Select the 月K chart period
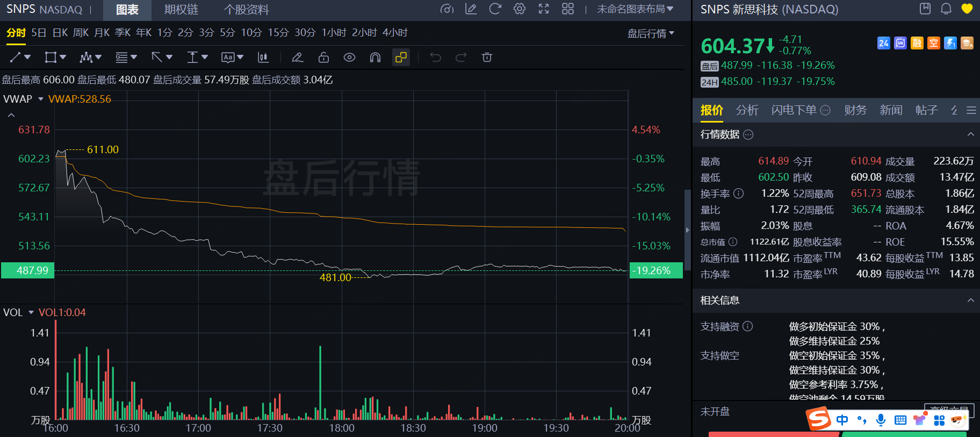This screenshot has height=437, width=980. tap(102, 33)
